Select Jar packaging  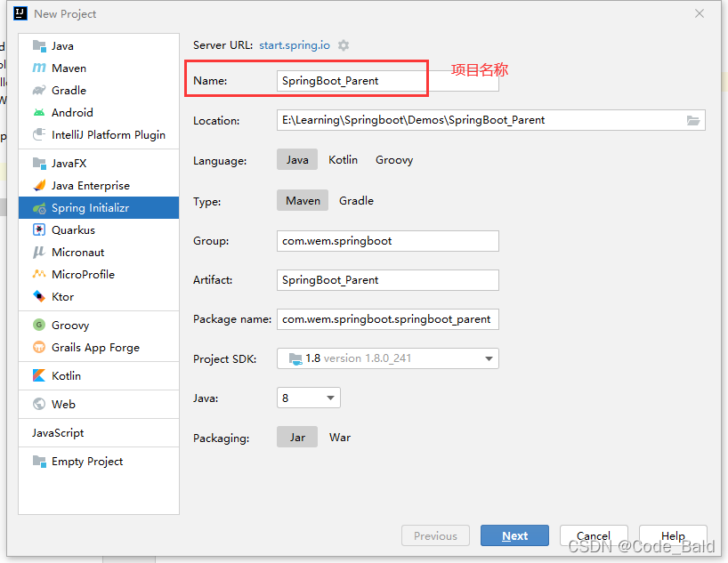coord(297,438)
